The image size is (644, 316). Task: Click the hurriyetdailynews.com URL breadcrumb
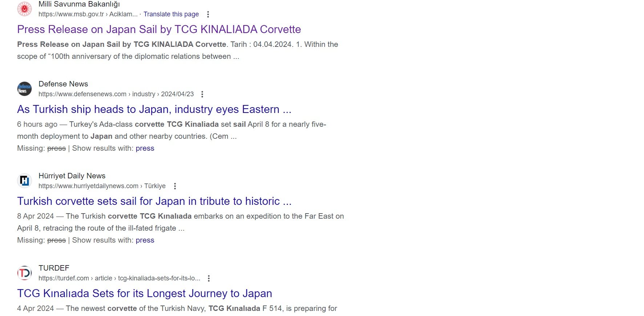(x=102, y=186)
